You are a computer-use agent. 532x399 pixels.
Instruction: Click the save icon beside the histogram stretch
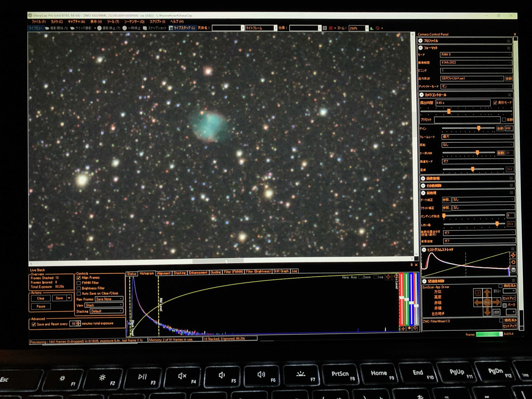tap(513, 270)
